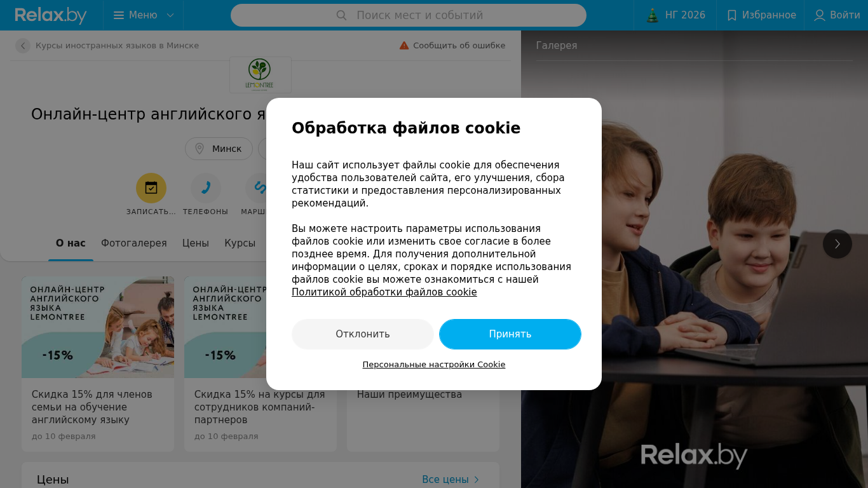Open the Курсы tab
868x488 pixels.
tap(240, 243)
